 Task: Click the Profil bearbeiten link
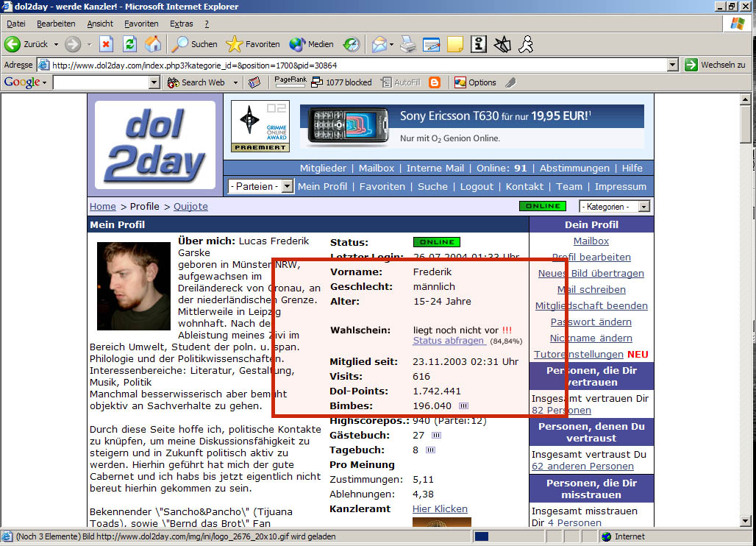pos(591,257)
